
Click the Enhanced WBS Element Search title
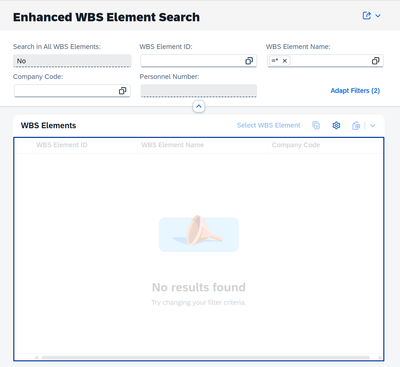(106, 17)
